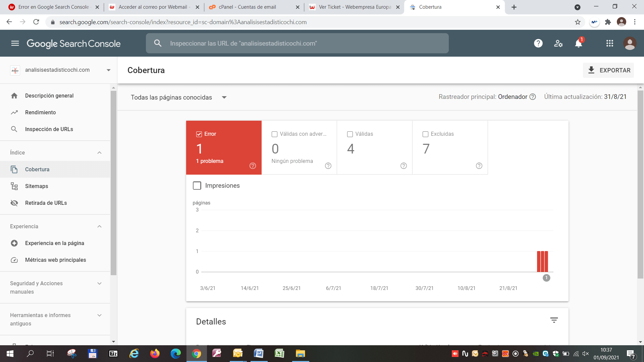Image resolution: width=644 pixels, height=362 pixels.
Task: Collapse the Índice section
Action: (99, 153)
